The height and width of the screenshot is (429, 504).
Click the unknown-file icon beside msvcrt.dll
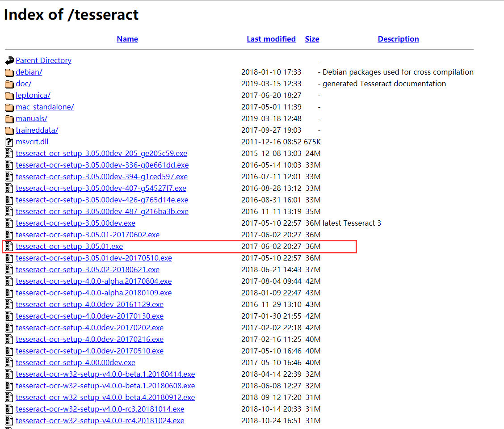coord(9,142)
